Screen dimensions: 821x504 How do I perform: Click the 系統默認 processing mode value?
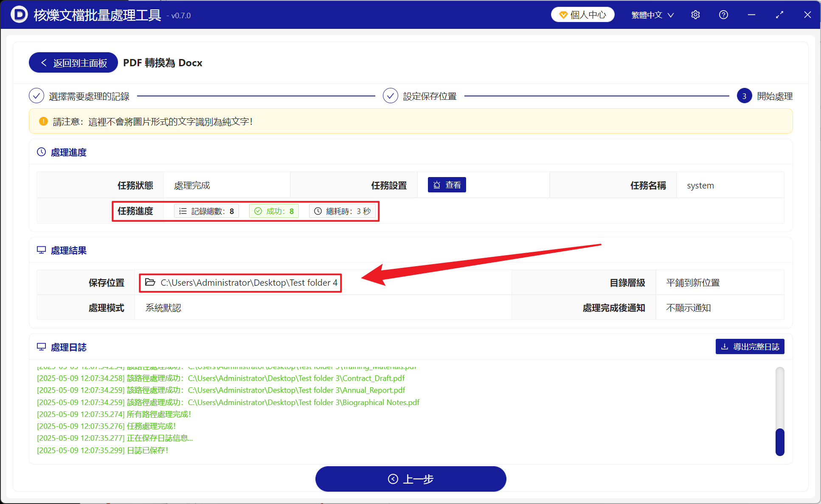[163, 308]
